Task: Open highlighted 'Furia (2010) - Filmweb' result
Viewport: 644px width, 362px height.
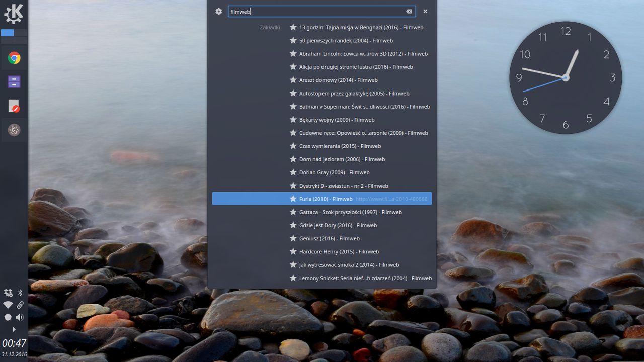Action: [x=322, y=199]
